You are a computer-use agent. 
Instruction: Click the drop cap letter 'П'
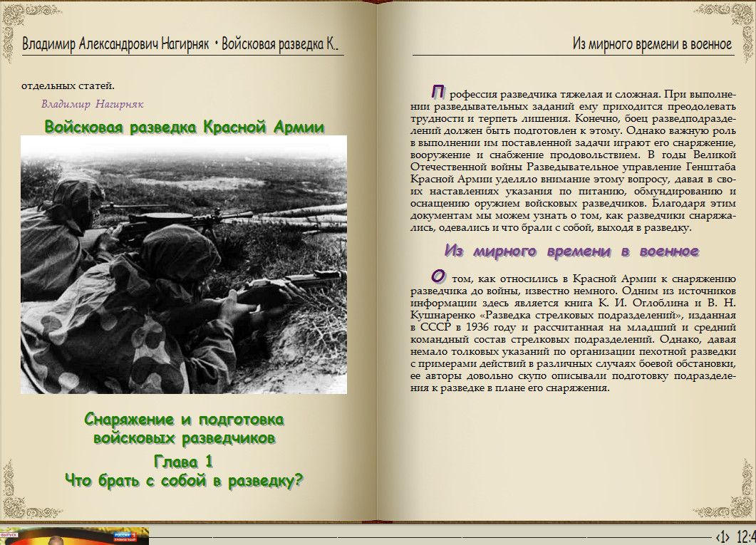click(x=438, y=92)
